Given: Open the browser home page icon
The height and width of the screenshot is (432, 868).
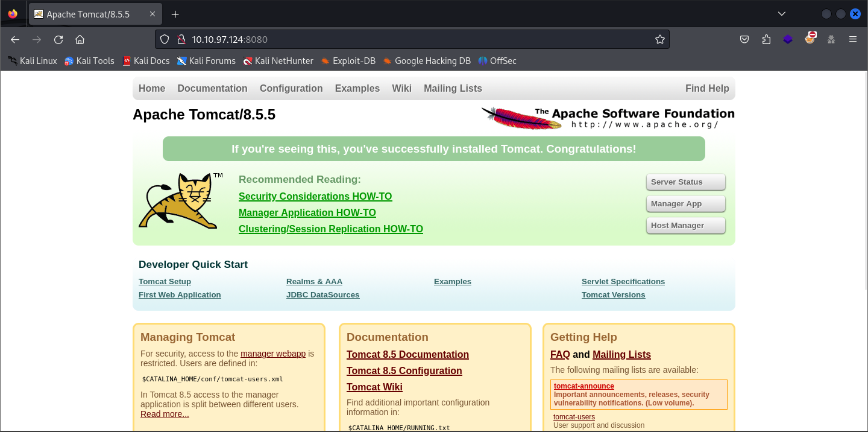Looking at the screenshot, I should 80,39.
